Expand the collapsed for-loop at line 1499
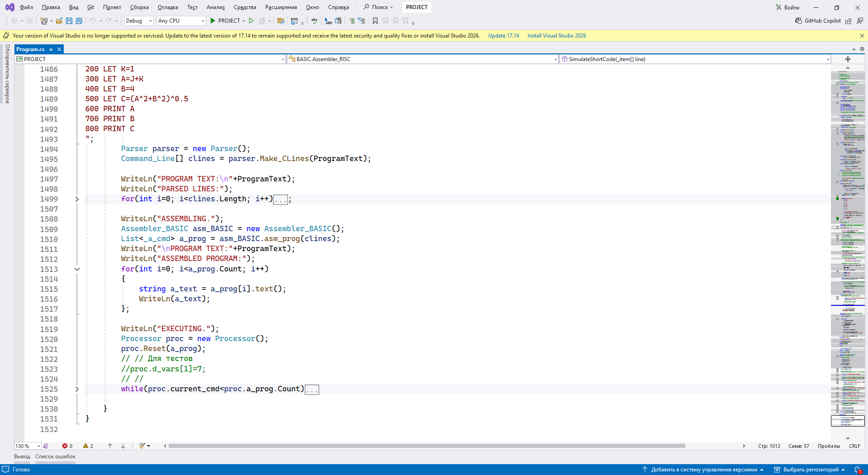Viewport: 868px width, 475px height. (x=77, y=199)
